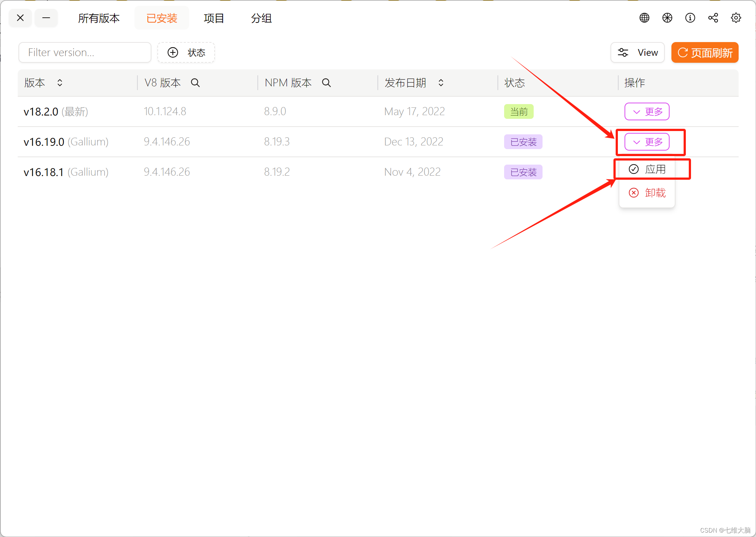Click the 页面刷新 refresh button

click(x=705, y=52)
